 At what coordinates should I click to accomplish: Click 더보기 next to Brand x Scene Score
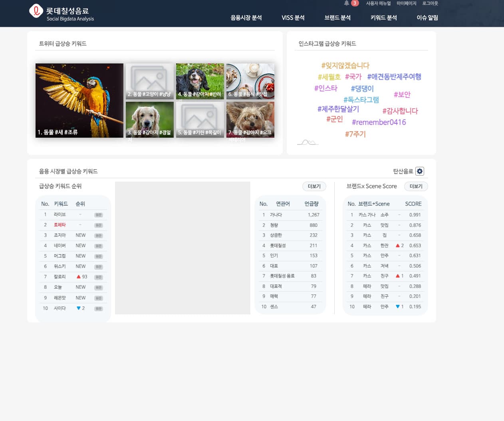pyautogui.click(x=416, y=186)
